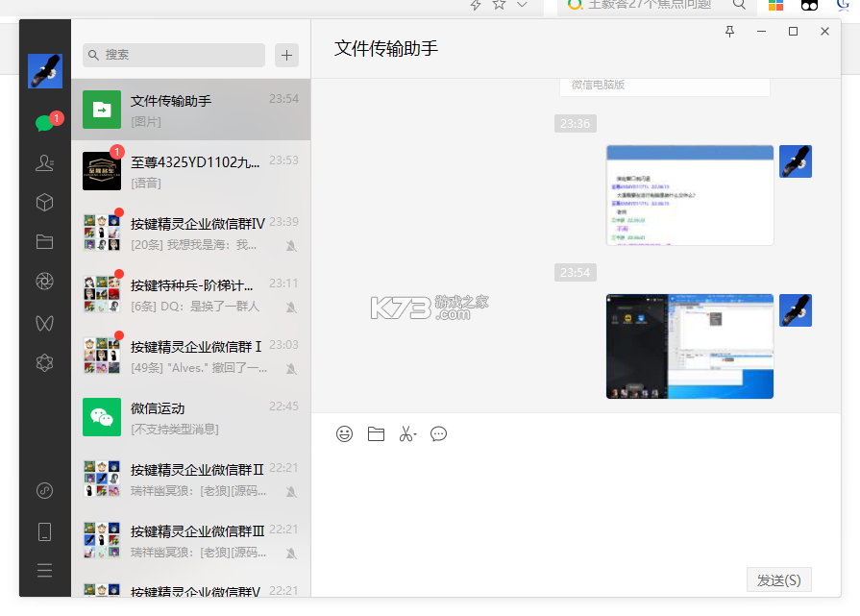This screenshot has height=616, width=860.
Task: Click the sender avatar beside the 23:54 image
Action: pyautogui.click(x=796, y=310)
